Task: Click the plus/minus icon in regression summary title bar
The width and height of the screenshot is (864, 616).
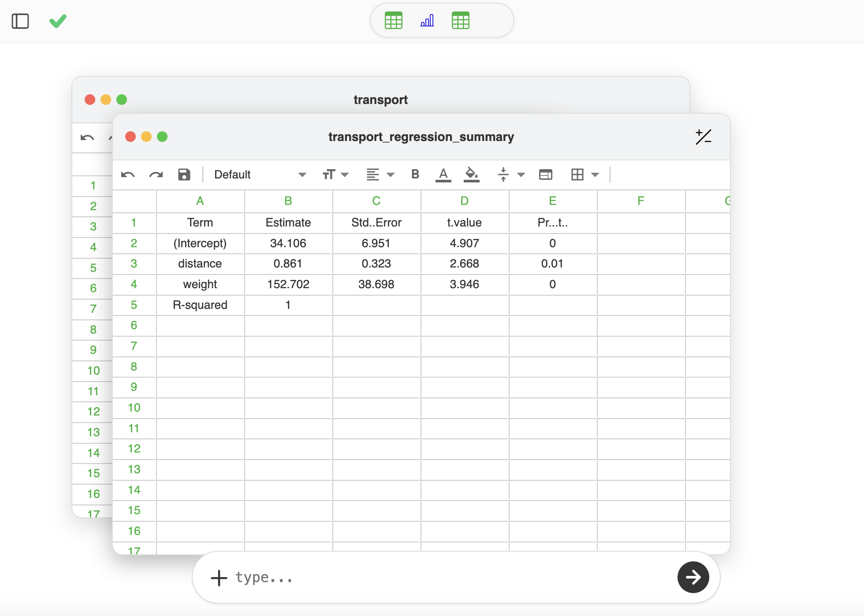Action: point(704,137)
